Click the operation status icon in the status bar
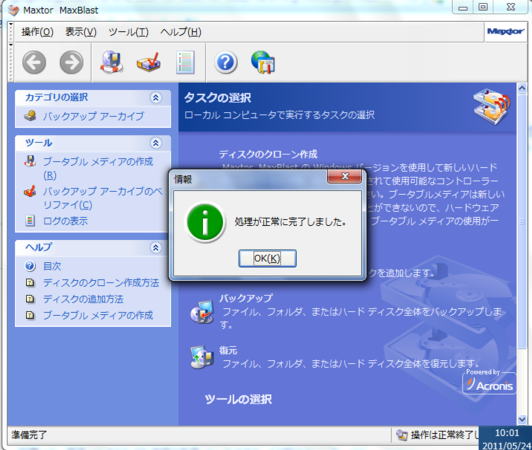Image resolution: width=532 pixels, height=450 pixels. pyautogui.click(x=402, y=435)
